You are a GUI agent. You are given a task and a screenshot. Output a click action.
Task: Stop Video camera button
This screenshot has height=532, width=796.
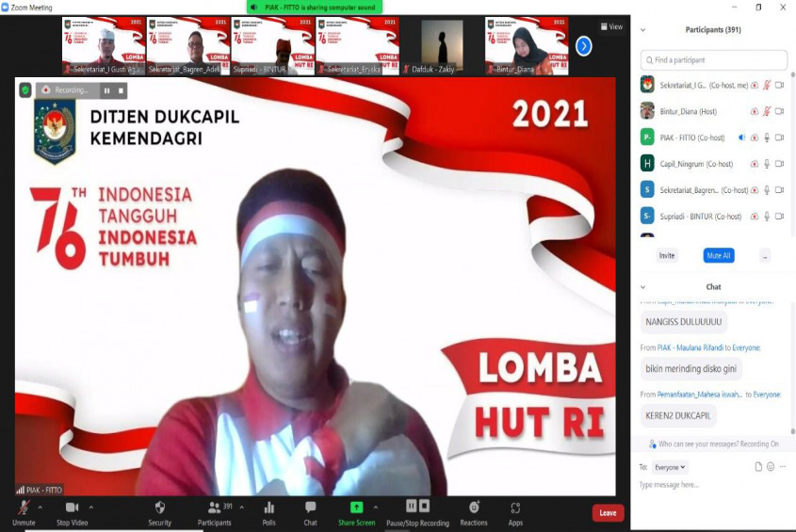pos(73,513)
